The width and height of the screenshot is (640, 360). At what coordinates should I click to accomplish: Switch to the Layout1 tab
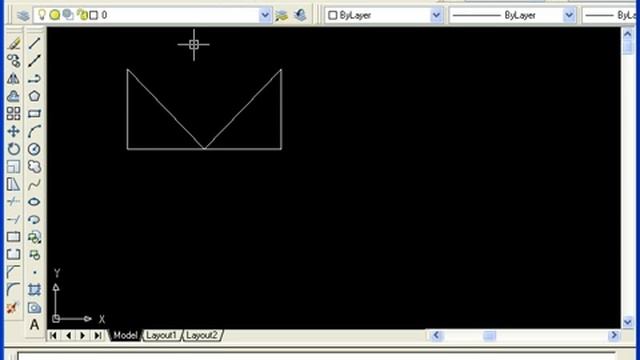click(x=161, y=336)
